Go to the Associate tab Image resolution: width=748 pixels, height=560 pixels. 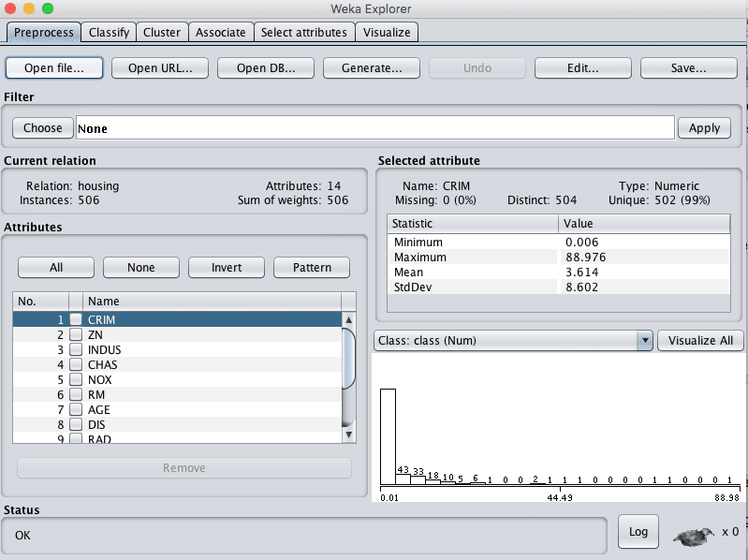click(x=221, y=33)
